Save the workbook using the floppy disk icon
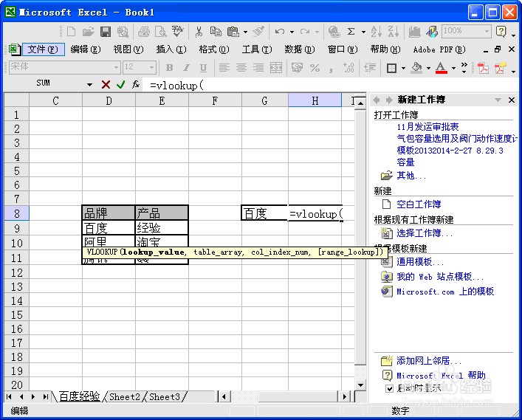The image size is (522, 420). coord(106,32)
